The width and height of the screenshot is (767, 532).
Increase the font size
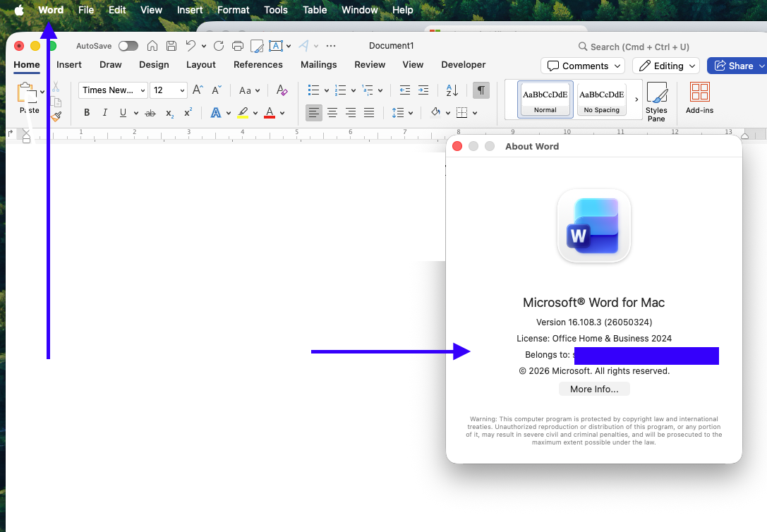pos(198,90)
